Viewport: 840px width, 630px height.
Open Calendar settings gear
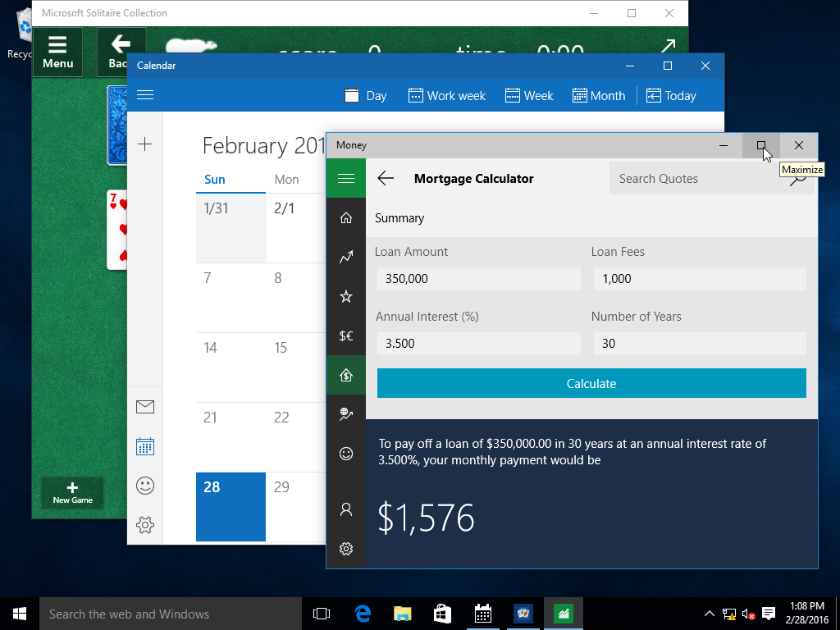coord(145,525)
